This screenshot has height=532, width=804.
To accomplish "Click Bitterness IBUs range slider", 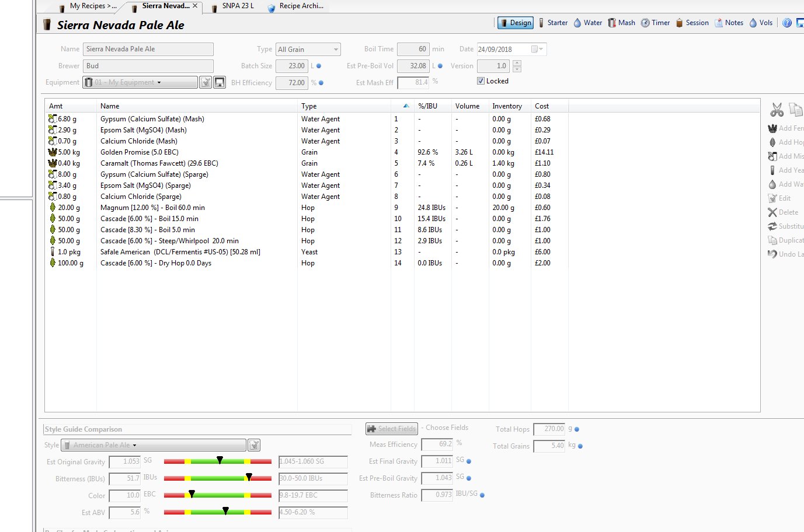I will [218, 478].
